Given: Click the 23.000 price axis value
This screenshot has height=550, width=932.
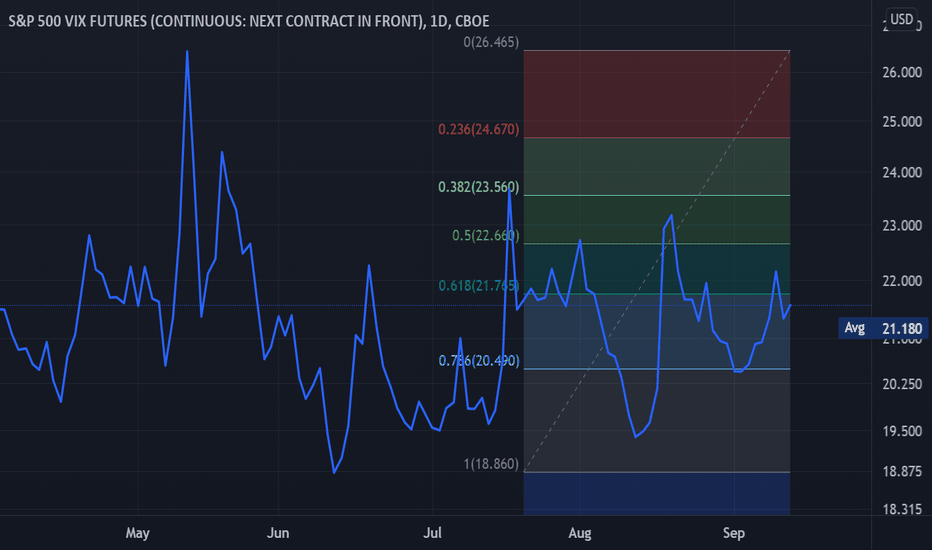Looking at the screenshot, I should point(902,226).
